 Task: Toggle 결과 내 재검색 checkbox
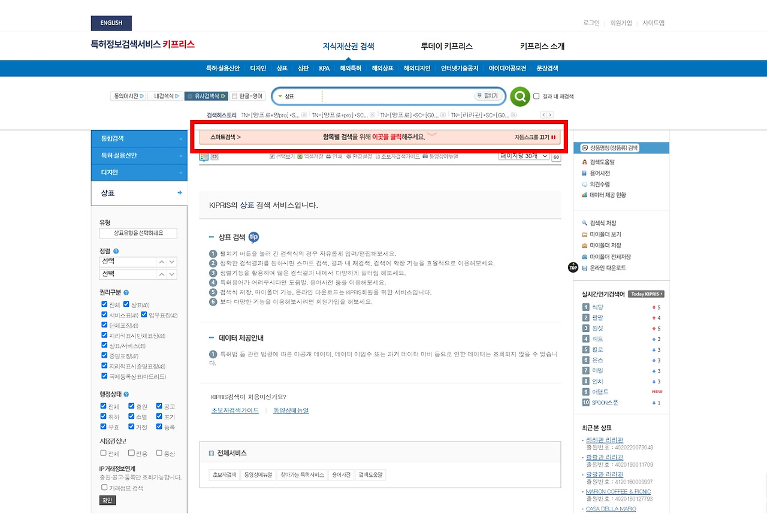coord(536,96)
